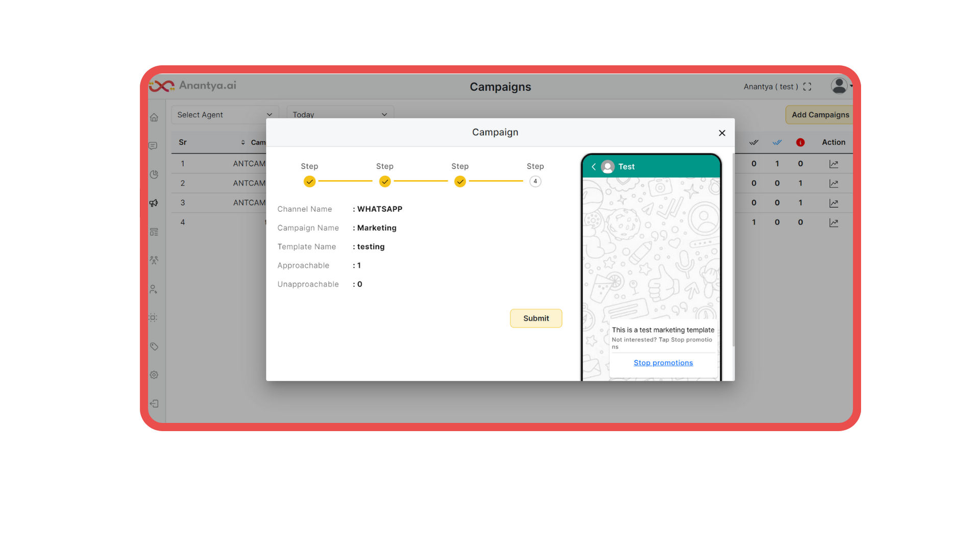View analytics chart for row 3
Image resolution: width=980 pixels, height=551 pixels.
pyautogui.click(x=834, y=203)
